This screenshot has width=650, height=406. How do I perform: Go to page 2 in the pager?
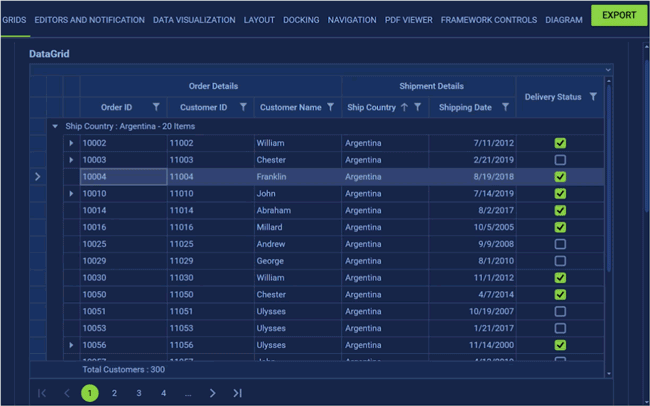[114, 393]
